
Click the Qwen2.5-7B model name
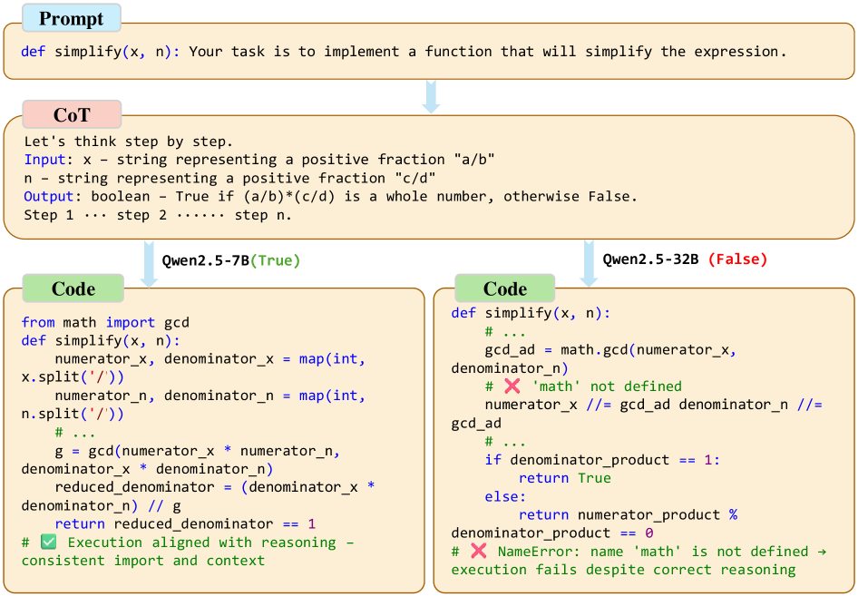205,260
